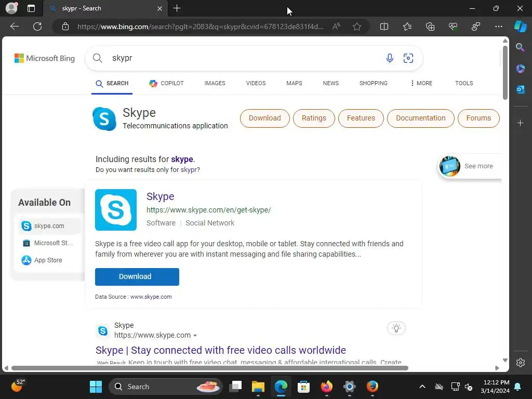This screenshot has width=532, height=399.
Task: Switch to VIDEOS results tab
Action: (x=256, y=83)
